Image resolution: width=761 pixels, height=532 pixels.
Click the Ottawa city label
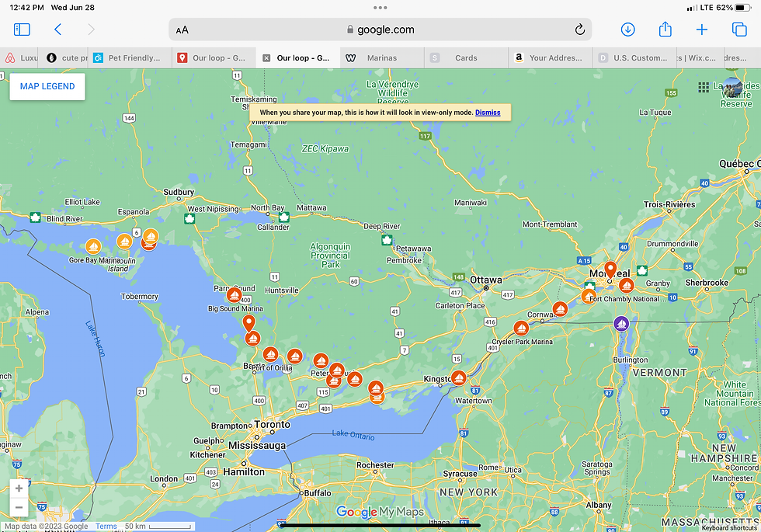(x=486, y=280)
